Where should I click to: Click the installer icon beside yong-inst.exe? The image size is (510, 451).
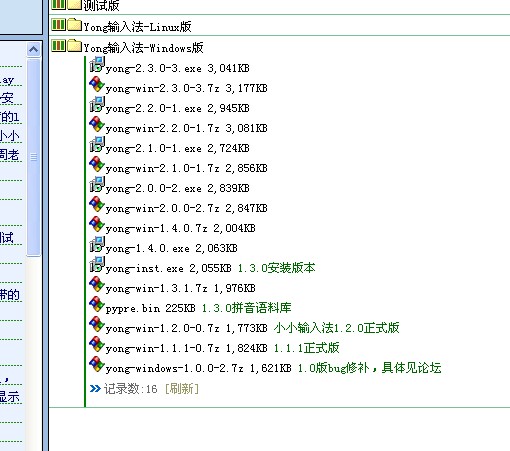pyautogui.click(x=97, y=264)
